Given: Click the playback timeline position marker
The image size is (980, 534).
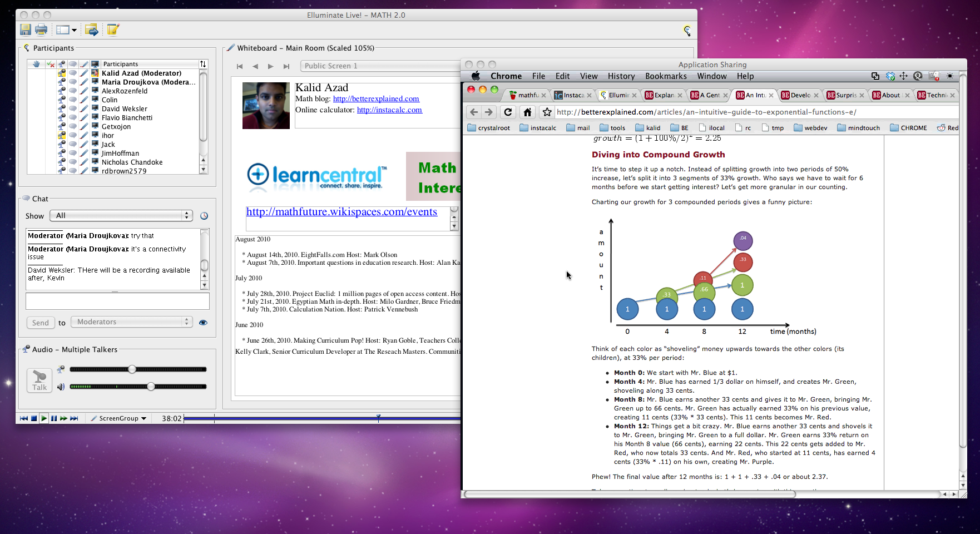Looking at the screenshot, I should click(378, 417).
